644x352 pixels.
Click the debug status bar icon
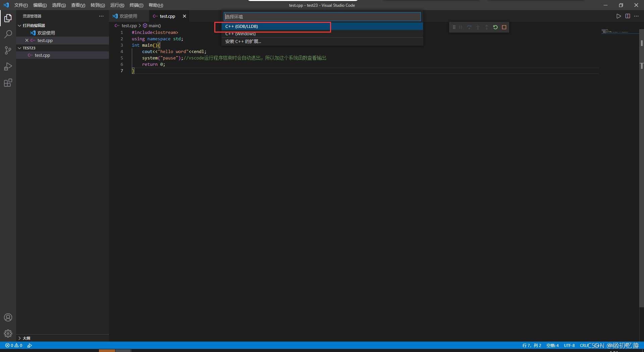pyautogui.click(x=30, y=345)
